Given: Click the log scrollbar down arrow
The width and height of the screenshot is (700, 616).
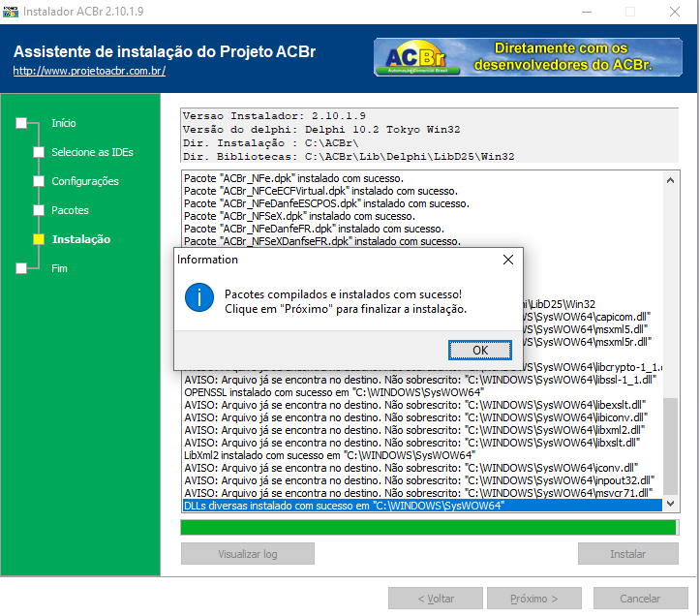Looking at the screenshot, I should coord(670,504).
